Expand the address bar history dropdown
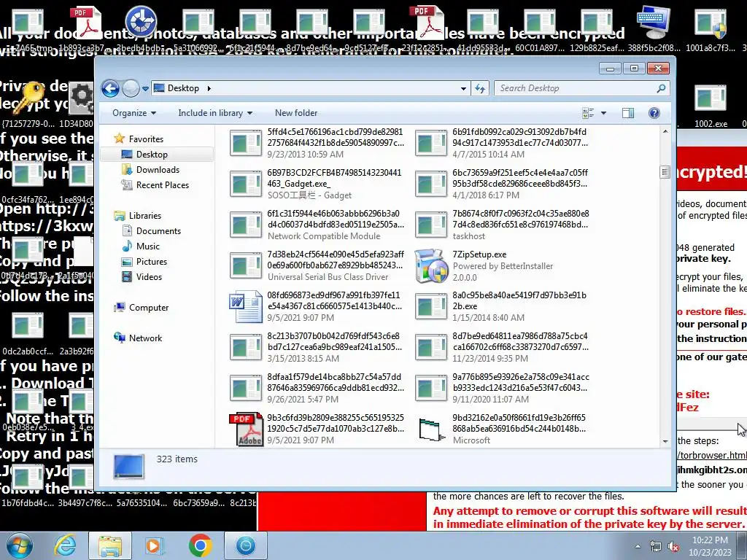Screen dimensions: 747x560 (463, 88)
